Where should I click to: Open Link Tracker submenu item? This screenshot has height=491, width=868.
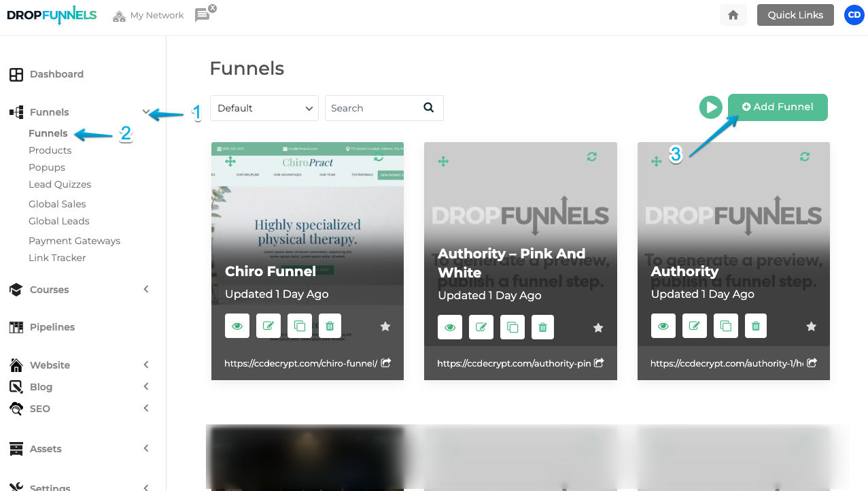click(57, 258)
